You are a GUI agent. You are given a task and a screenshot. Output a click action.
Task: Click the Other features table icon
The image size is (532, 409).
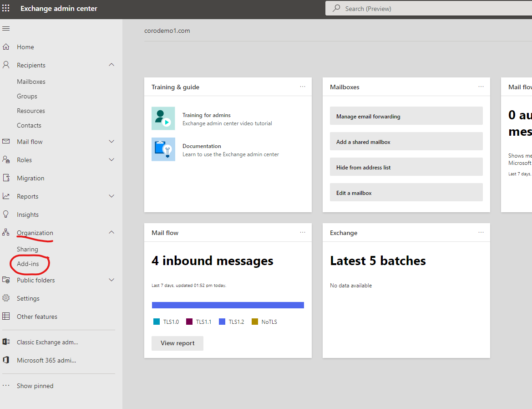coord(6,317)
